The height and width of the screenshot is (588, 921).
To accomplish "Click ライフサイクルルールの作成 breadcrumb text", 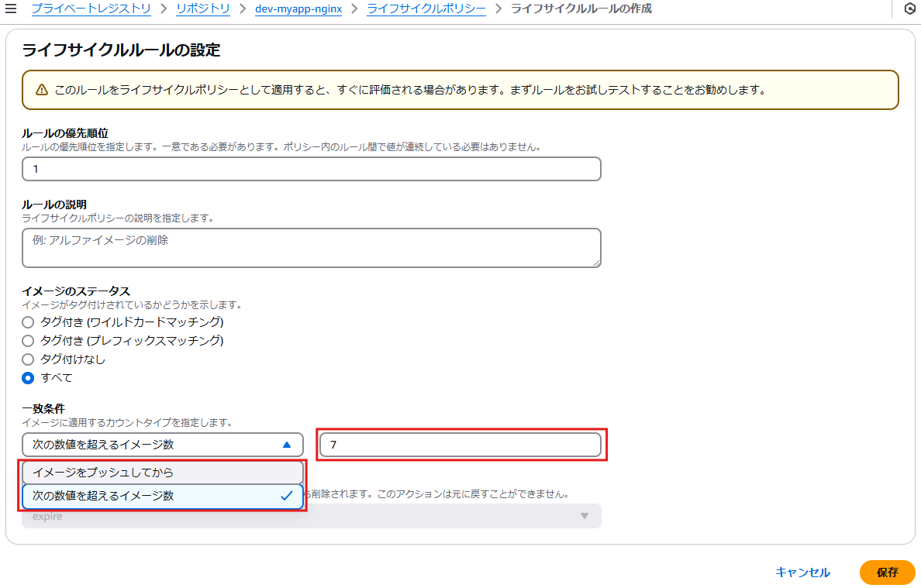I will [581, 9].
